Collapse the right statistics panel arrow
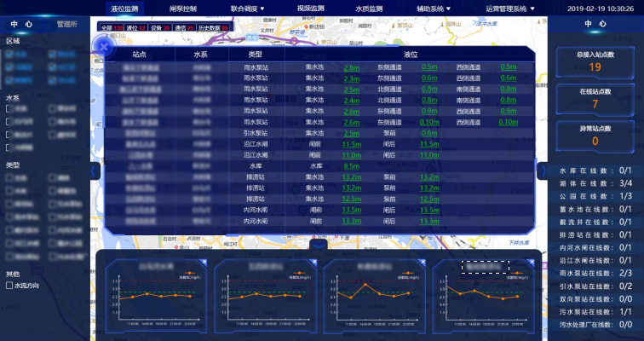This screenshot has height=341, width=644. [541, 170]
